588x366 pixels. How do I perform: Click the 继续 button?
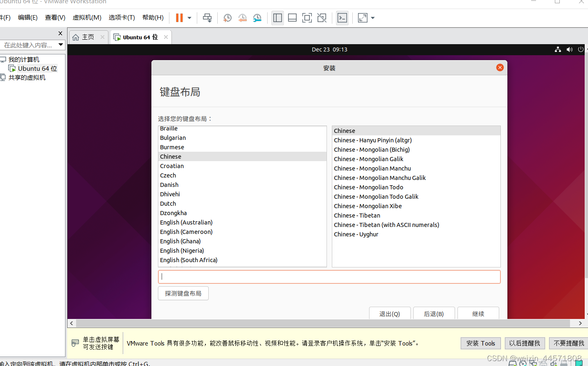(478, 313)
